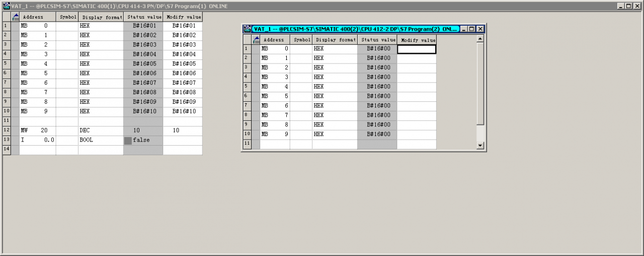Click false status value of I 0.0
This screenshot has width=644, height=256.
(143, 140)
